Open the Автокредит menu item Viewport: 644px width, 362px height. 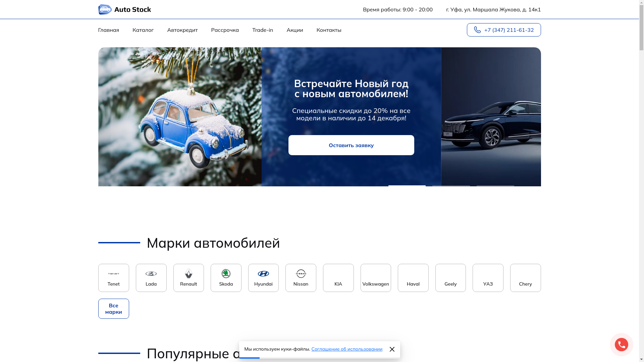click(x=182, y=30)
